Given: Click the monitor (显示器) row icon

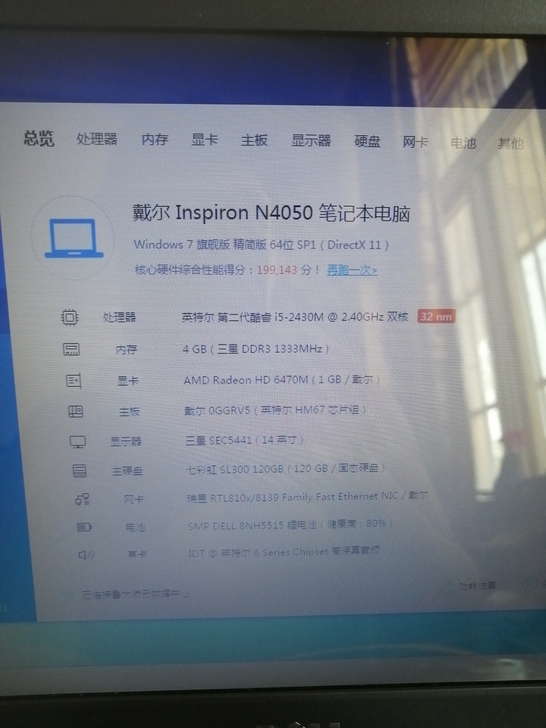Looking at the screenshot, I should (78, 442).
